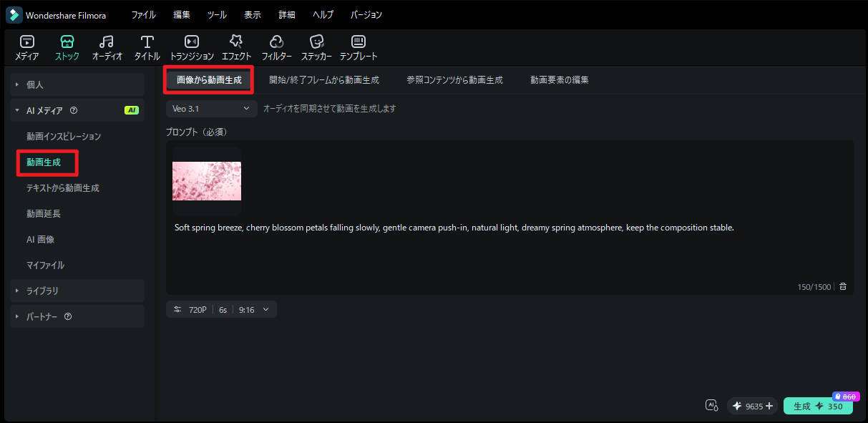Open the Veo 3.1 model dropdown
Screen dimensions: 868x423
point(211,108)
